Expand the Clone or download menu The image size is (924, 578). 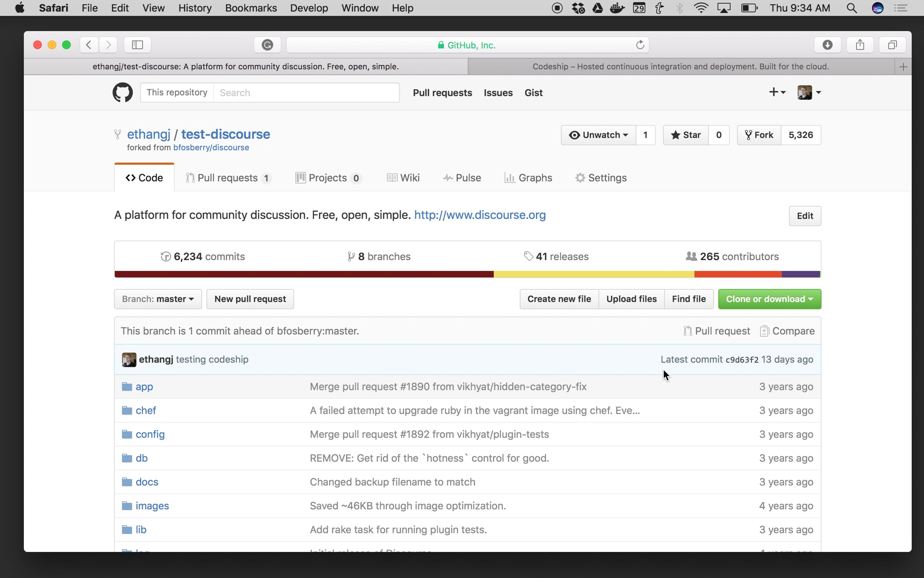pyautogui.click(x=769, y=299)
